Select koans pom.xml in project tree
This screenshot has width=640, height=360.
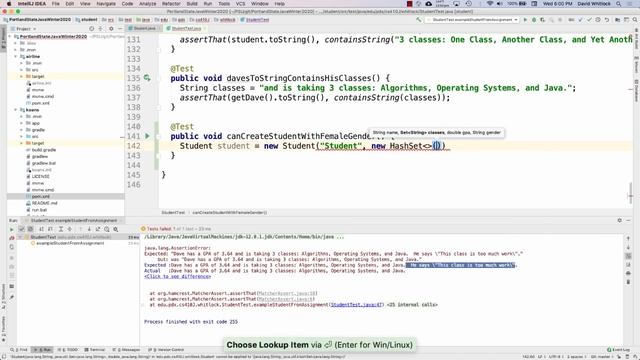[x=38, y=196]
